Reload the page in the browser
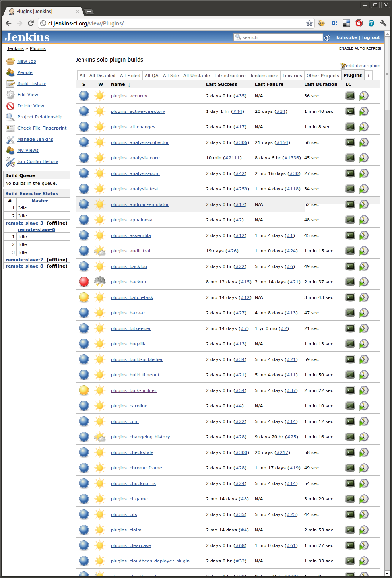 pos(31,23)
